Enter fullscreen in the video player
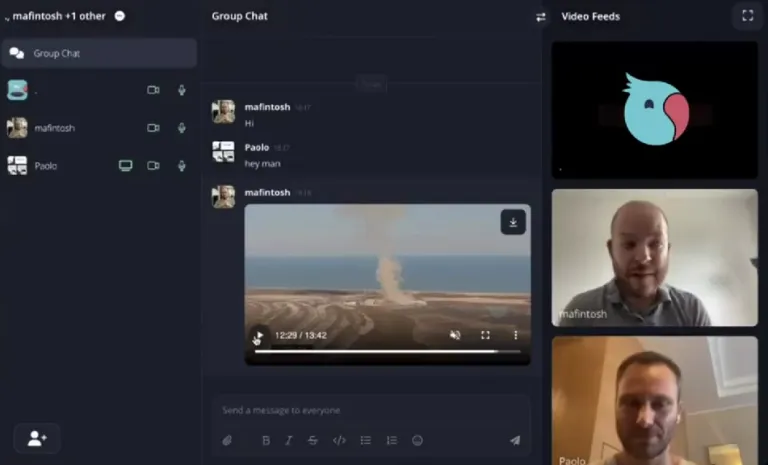The image size is (768, 465). [485, 335]
